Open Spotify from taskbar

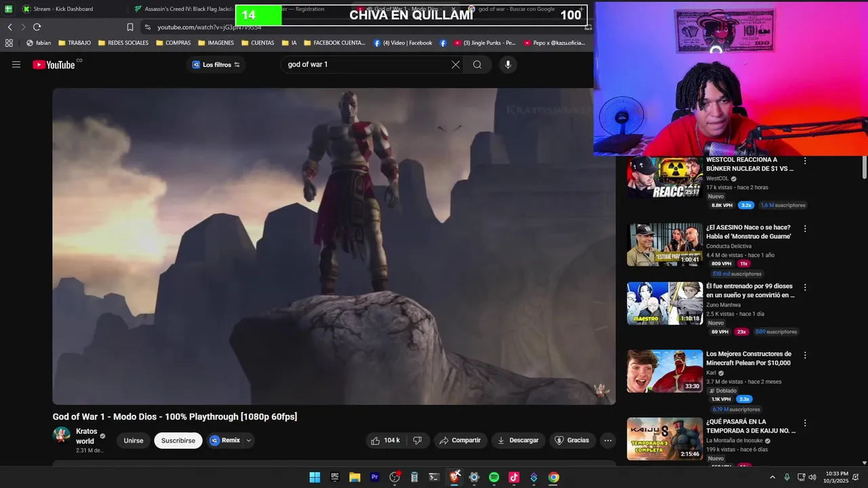tap(494, 477)
